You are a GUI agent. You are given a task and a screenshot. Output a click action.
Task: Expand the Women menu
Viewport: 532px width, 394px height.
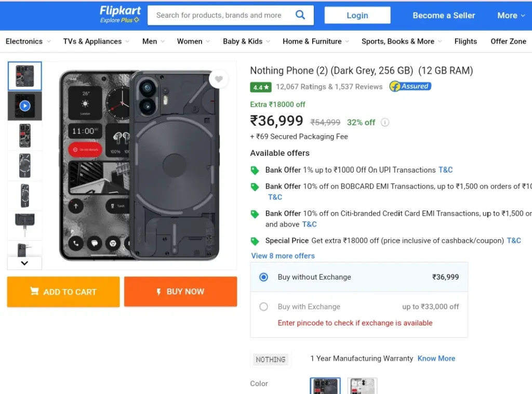(x=193, y=42)
